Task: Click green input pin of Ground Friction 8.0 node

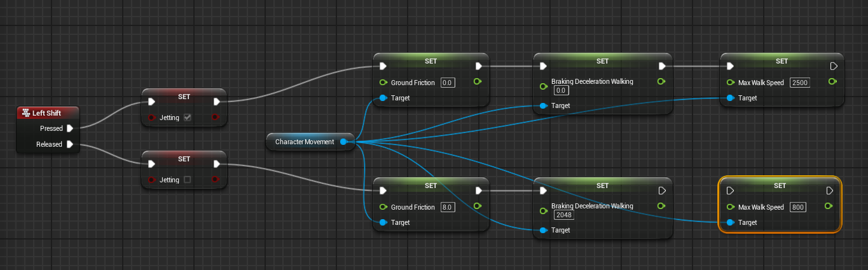Action: [x=383, y=206]
